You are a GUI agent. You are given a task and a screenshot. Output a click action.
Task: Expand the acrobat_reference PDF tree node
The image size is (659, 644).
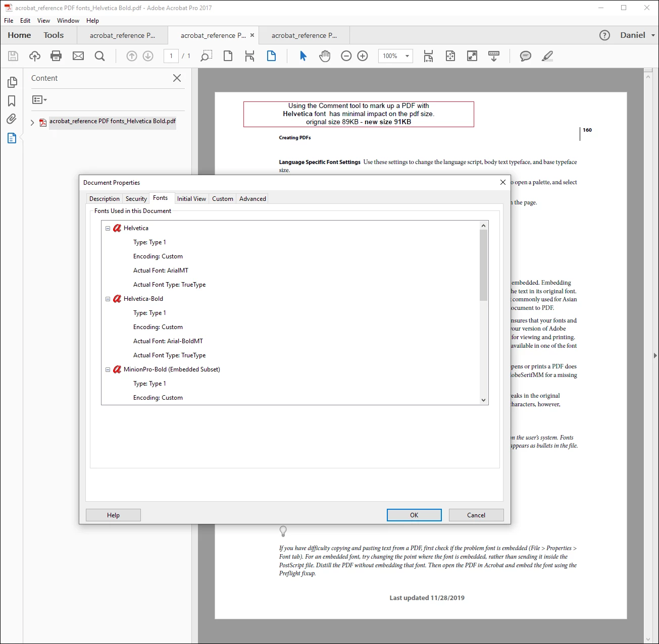click(32, 123)
